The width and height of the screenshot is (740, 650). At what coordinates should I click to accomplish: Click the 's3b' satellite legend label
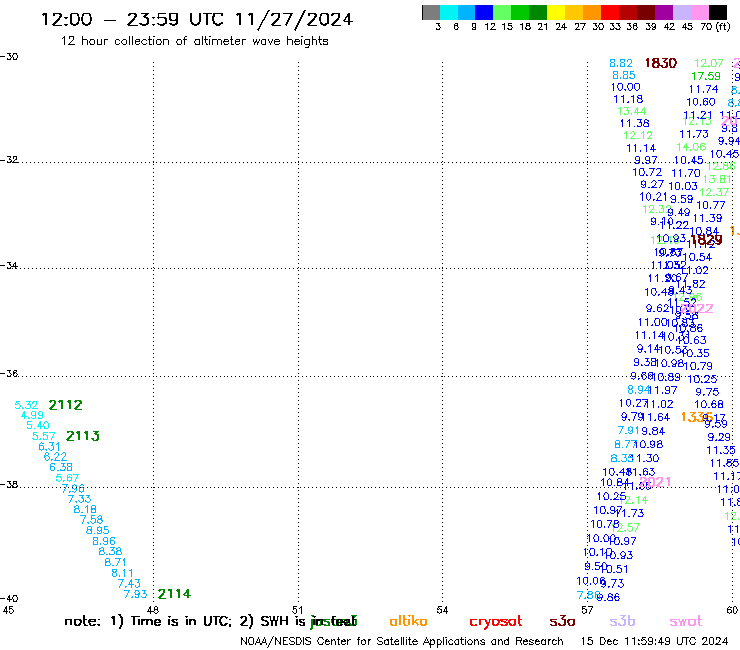[x=622, y=621]
